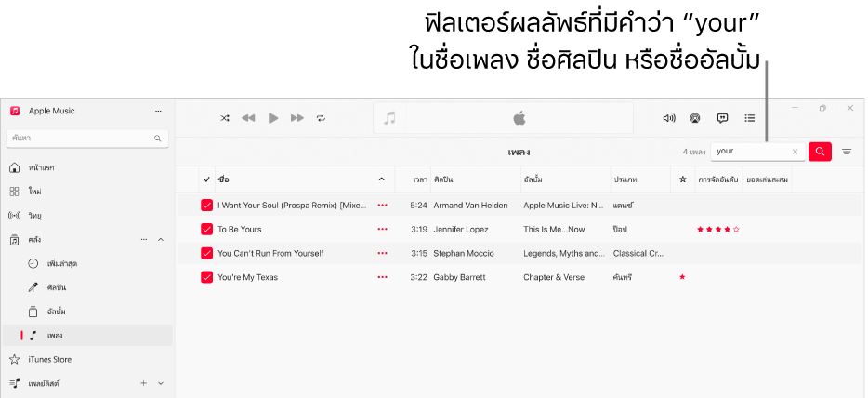Screen dimensions: 868x398
Task: Open ศิลปิน (Artists) in library
Action: click(x=87, y=288)
